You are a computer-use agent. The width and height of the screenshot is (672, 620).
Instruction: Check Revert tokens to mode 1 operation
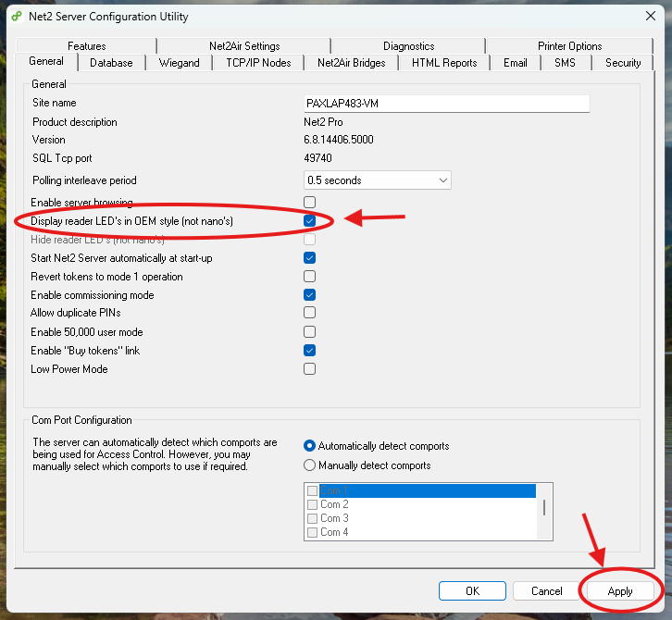(309, 277)
